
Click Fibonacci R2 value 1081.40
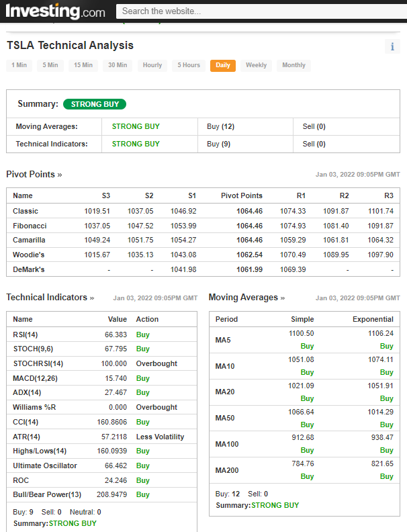coord(336,226)
